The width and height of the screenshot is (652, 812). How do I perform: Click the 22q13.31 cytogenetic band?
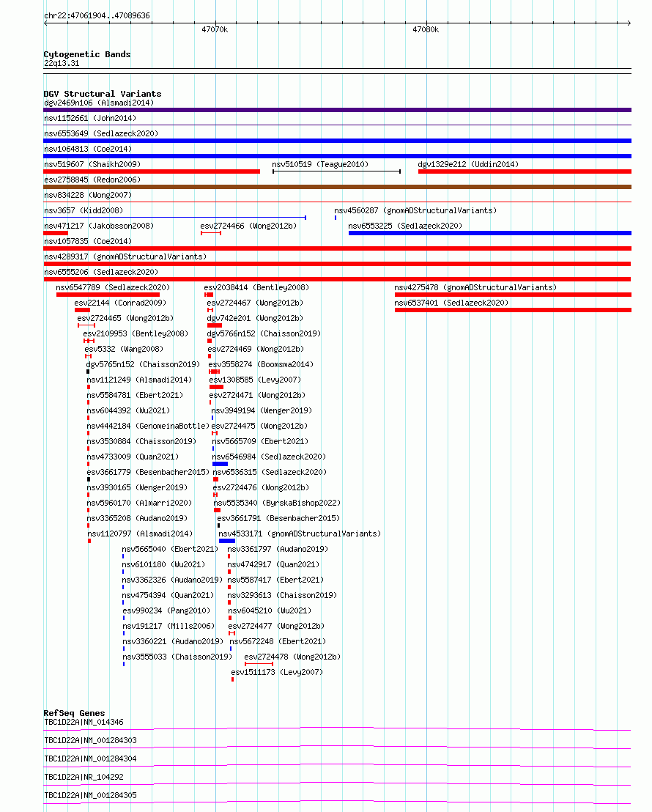pos(62,63)
